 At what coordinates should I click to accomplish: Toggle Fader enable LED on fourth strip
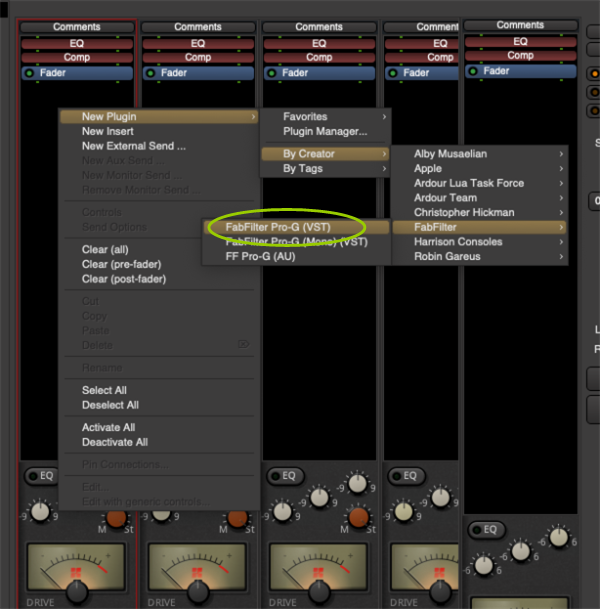point(393,73)
